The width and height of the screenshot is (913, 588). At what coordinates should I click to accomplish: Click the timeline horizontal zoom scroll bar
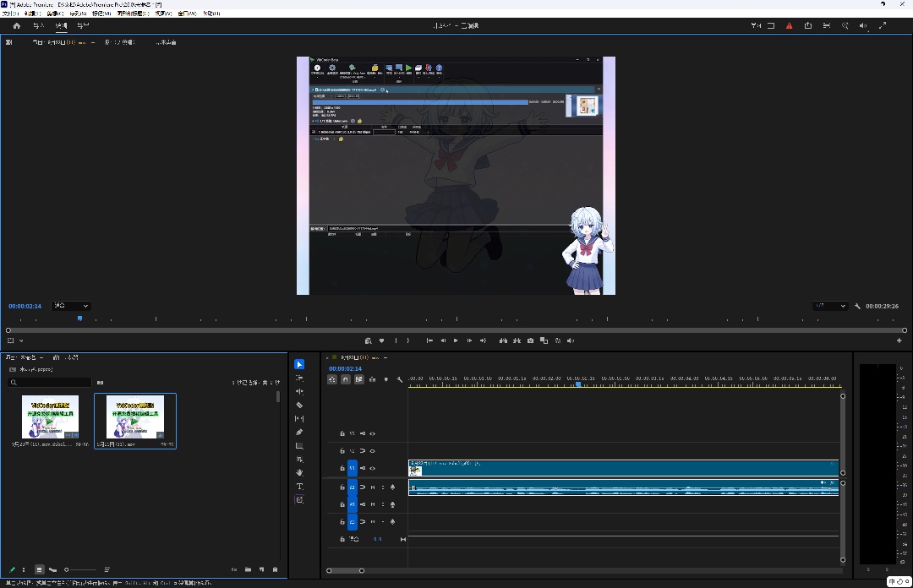345,570
